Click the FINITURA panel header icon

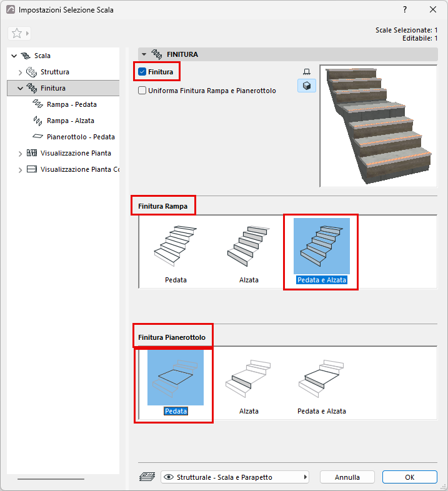click(x=157, y=54)
